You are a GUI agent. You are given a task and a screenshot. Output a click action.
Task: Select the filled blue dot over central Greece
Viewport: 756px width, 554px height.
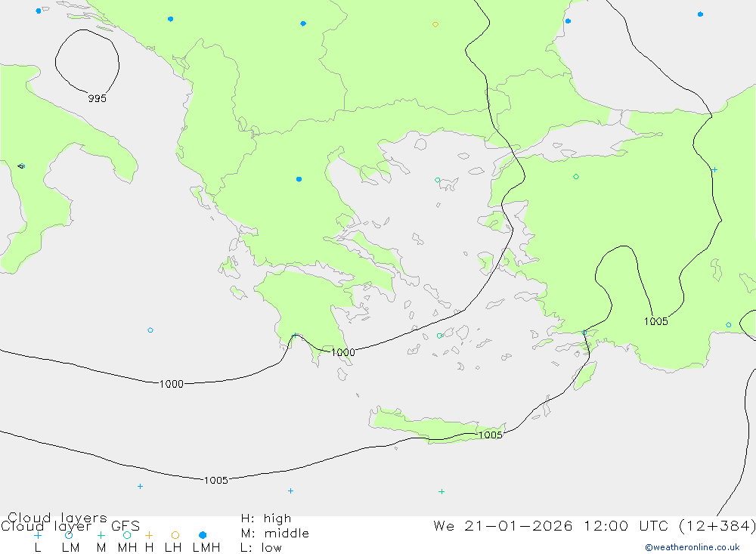point(299,179)
